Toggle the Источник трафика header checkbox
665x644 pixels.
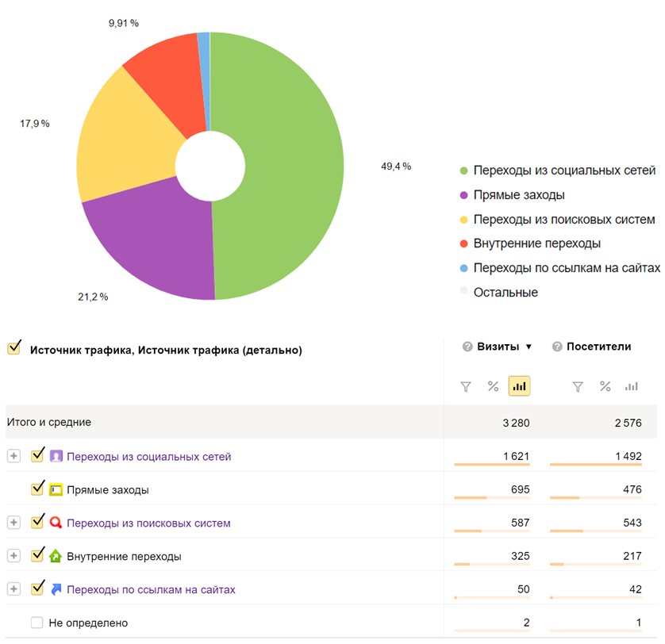click(13, 348)
